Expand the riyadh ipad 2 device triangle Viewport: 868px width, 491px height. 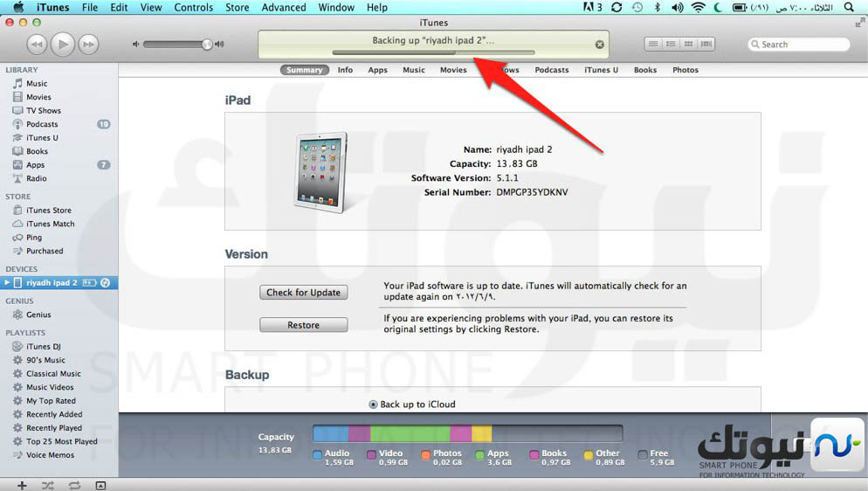[7, 283]
